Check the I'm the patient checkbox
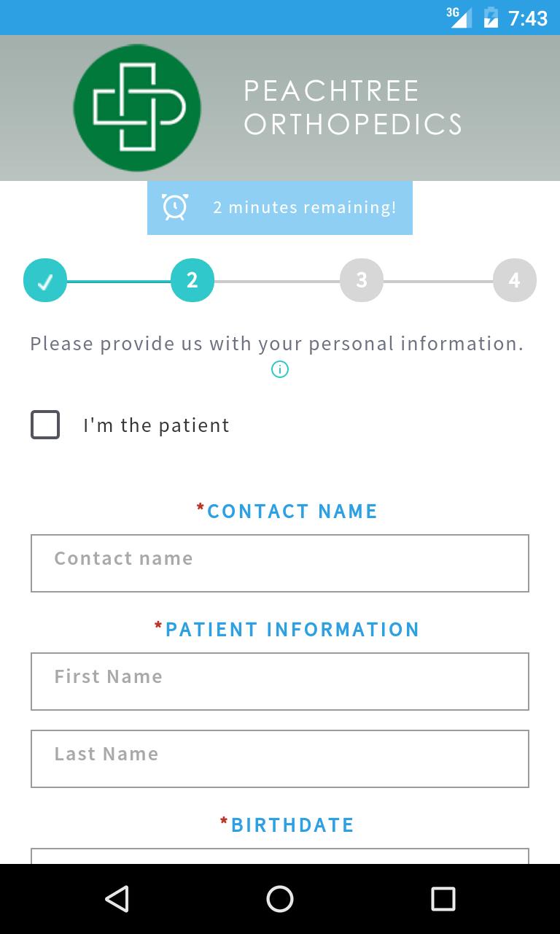Viewport: 560px width, 934px height. 45,425
